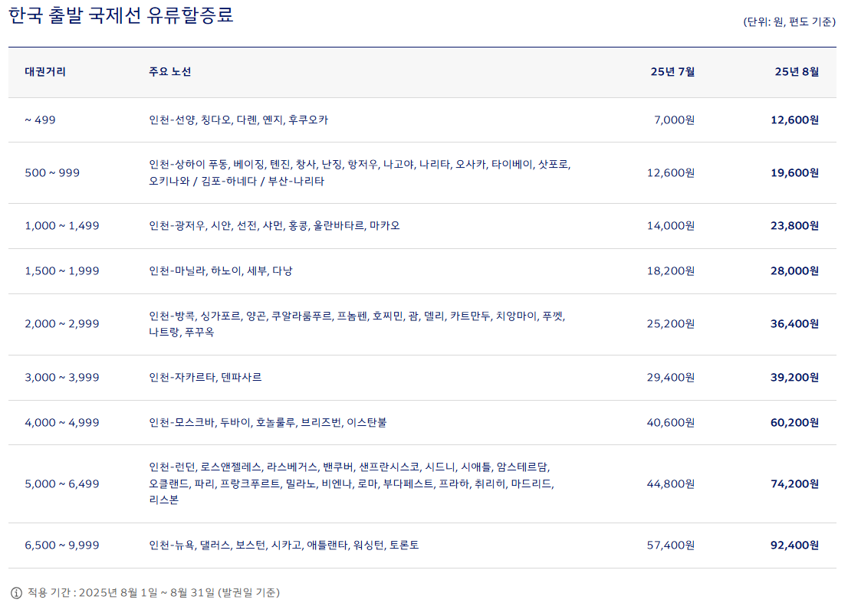Select the 2,000 ~ 2,999 distance cell
This screenshot has height=616, width=848.
[x=62, y=324]
